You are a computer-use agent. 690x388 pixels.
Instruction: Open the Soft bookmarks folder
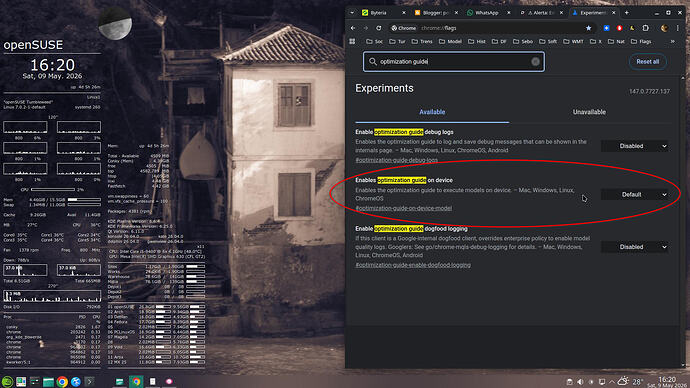[548, 41]
